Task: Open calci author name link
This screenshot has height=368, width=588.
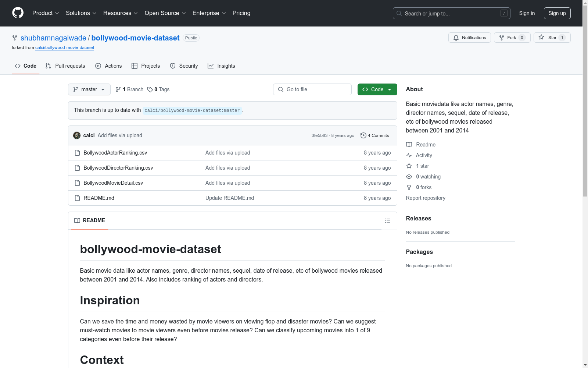Action: click(x=89, y=135)
